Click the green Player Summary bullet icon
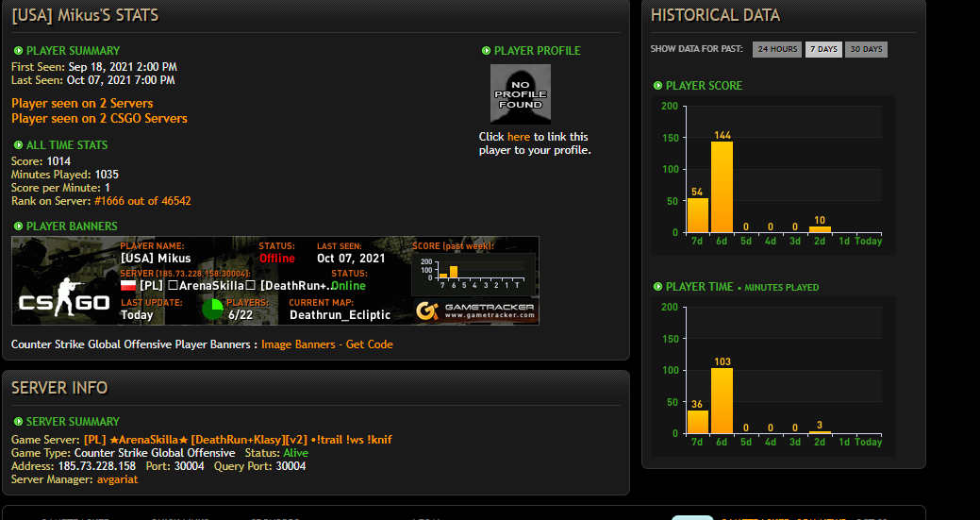 (x=18, y=51)
